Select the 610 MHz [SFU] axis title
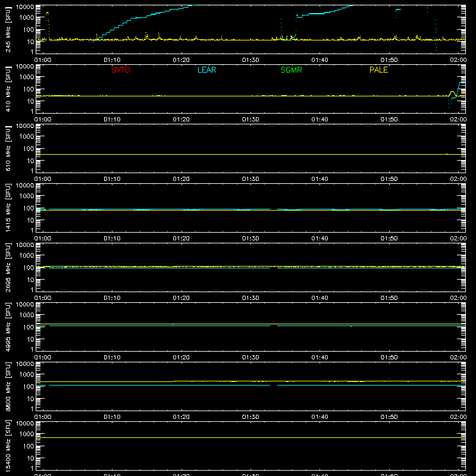Image resolution: width=476 pixels, height=476 pixels. coord(8,148)
